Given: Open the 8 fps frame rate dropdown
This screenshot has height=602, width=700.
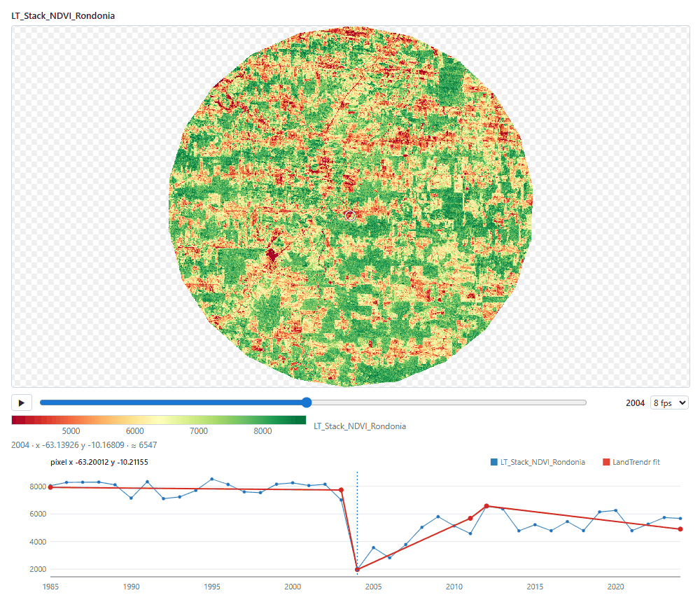Looking at the screenshot, I should (x=669, y=402).
